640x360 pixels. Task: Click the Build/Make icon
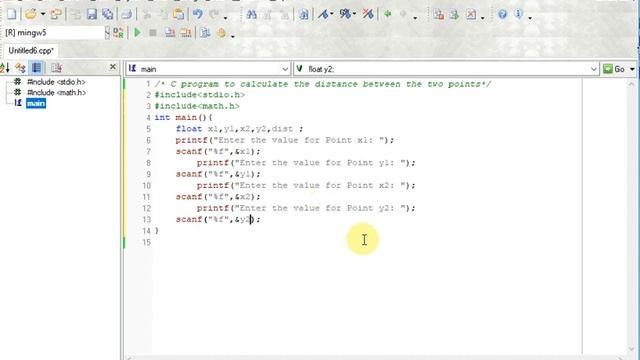pos(186,33)
